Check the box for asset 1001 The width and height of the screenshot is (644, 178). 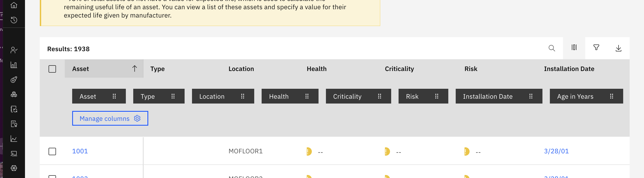tap(52, 151)
